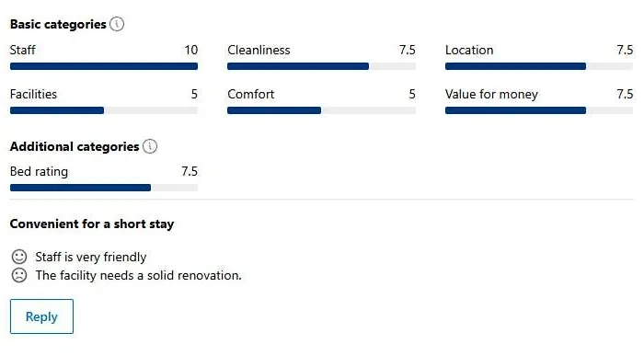Click the Staff is very friendly comment

[x=91, y=257]
